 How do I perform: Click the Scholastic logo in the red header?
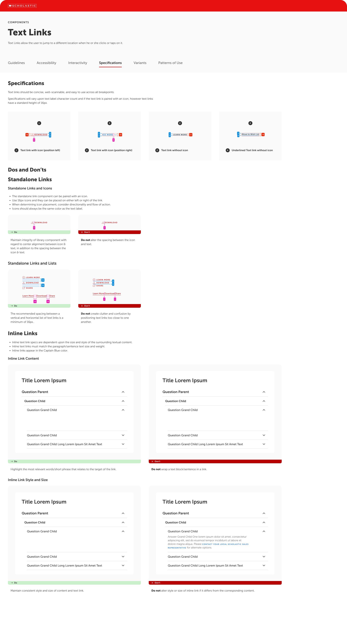pos(22,6)
